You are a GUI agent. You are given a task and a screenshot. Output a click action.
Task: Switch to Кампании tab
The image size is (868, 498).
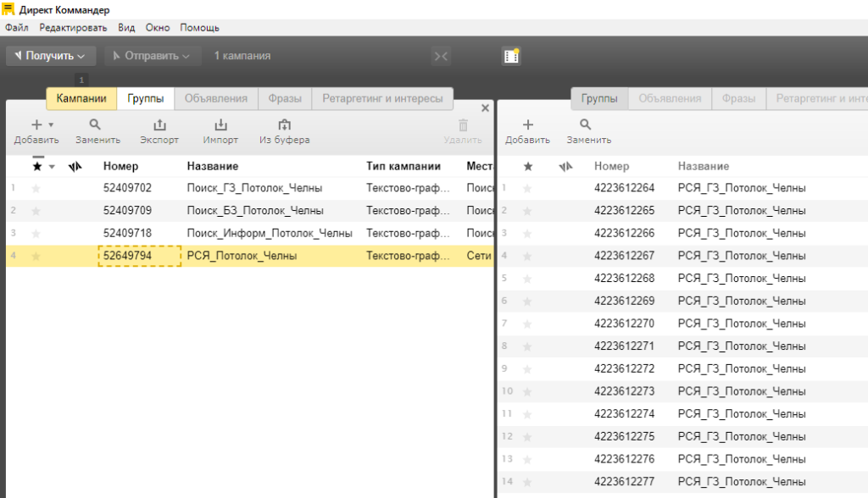(81, 98)
